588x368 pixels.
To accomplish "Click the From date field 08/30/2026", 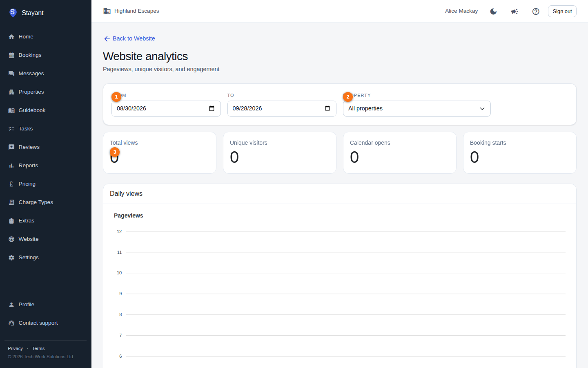I will [x=166, y=109].
